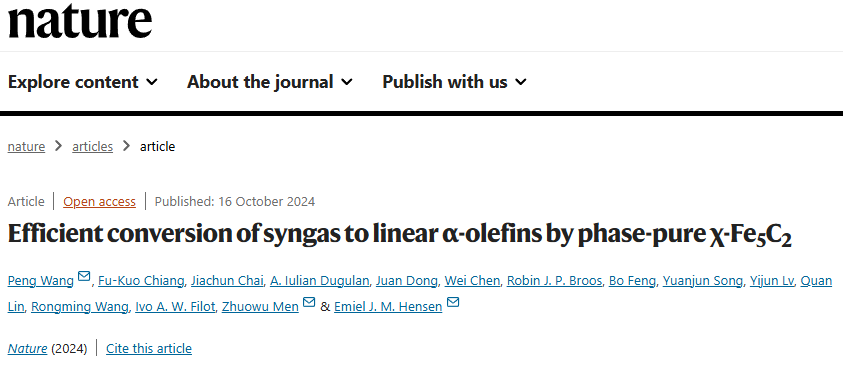843x365 pixels.
Task: Select author Yuanjun Song
Action: [703, 281]
